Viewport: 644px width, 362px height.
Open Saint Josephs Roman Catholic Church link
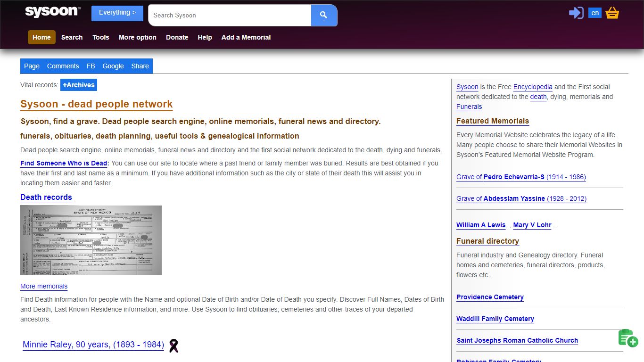point(517,340)
